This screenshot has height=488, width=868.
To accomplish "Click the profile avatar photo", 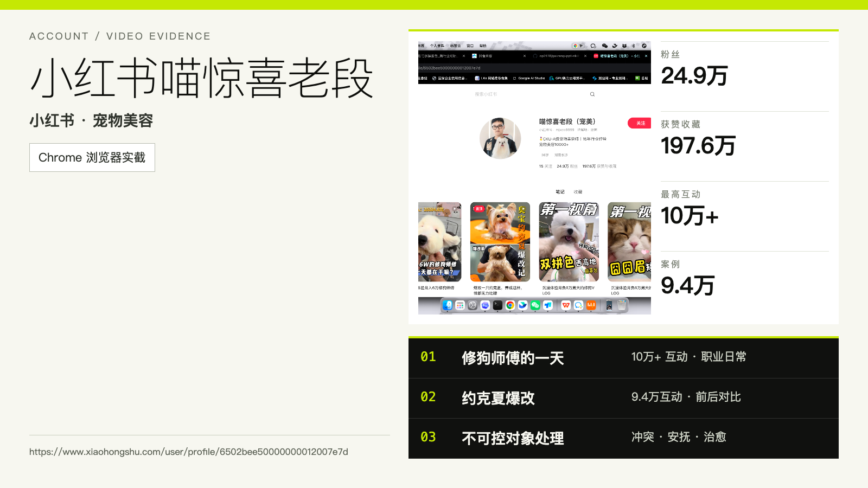I will (x=500, y=138).
